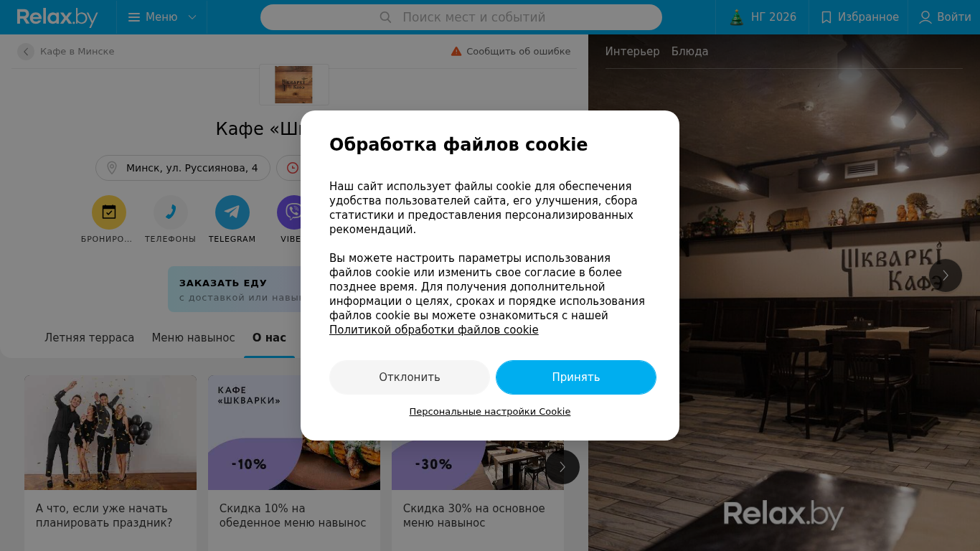Image resolution: width=980 pixels, height=551 pixels.
Task: Switch to Интерьер photo tab
Action: (632, 52)
